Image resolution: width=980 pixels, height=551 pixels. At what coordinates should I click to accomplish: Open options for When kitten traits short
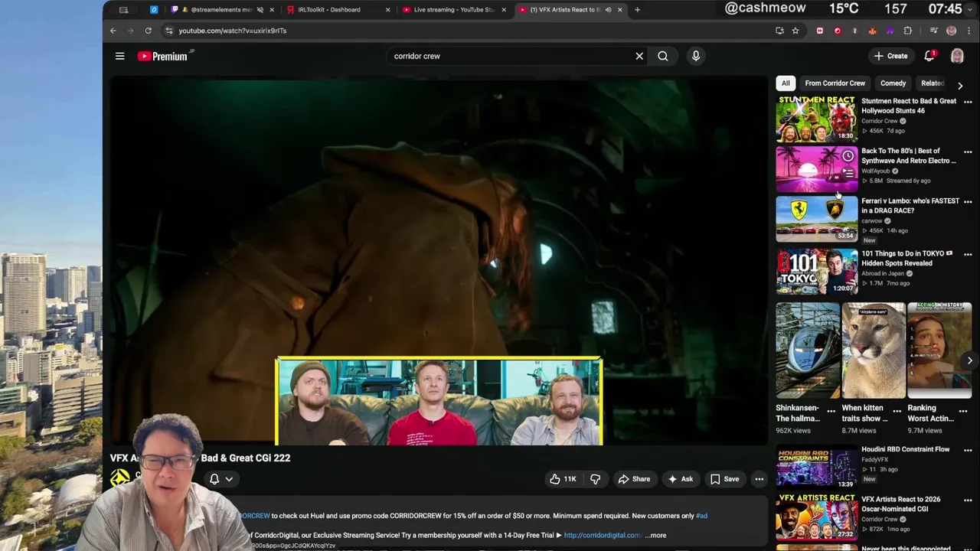[897, 411]
